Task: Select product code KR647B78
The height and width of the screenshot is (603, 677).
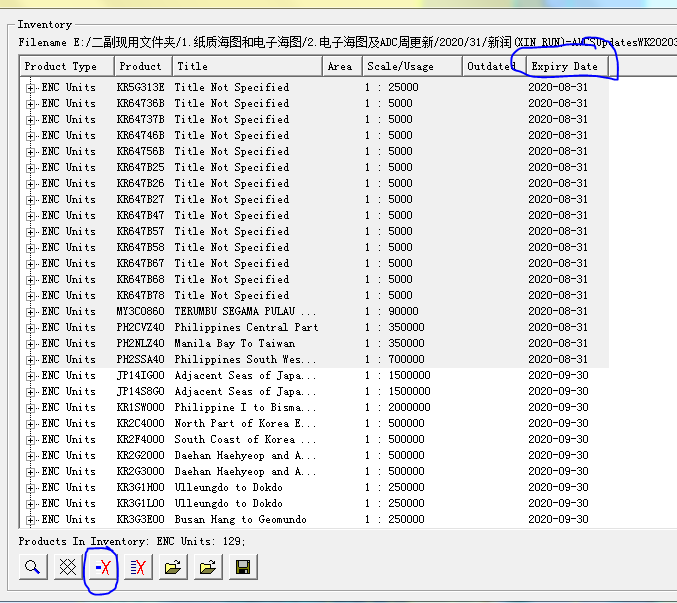Action: click(140, 295)
